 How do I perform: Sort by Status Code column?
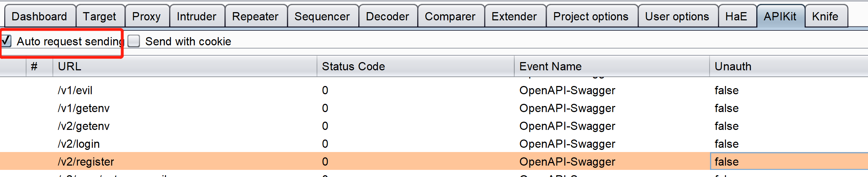415,66
